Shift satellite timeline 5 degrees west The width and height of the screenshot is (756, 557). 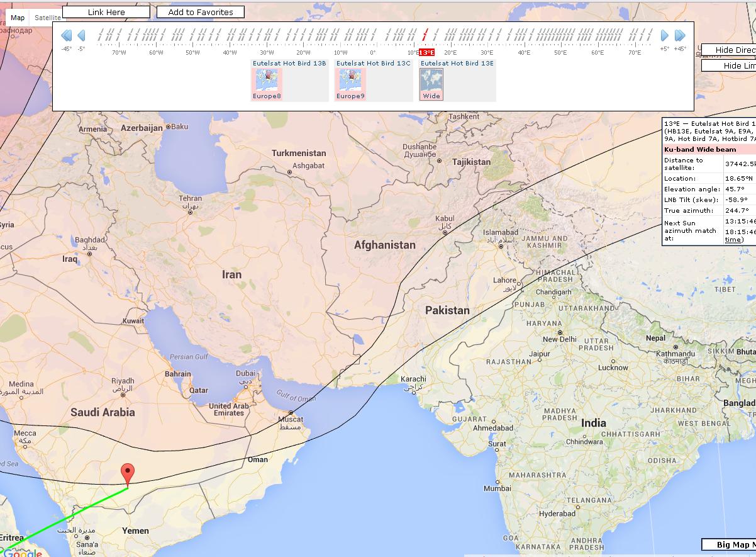tap(81, 35)
